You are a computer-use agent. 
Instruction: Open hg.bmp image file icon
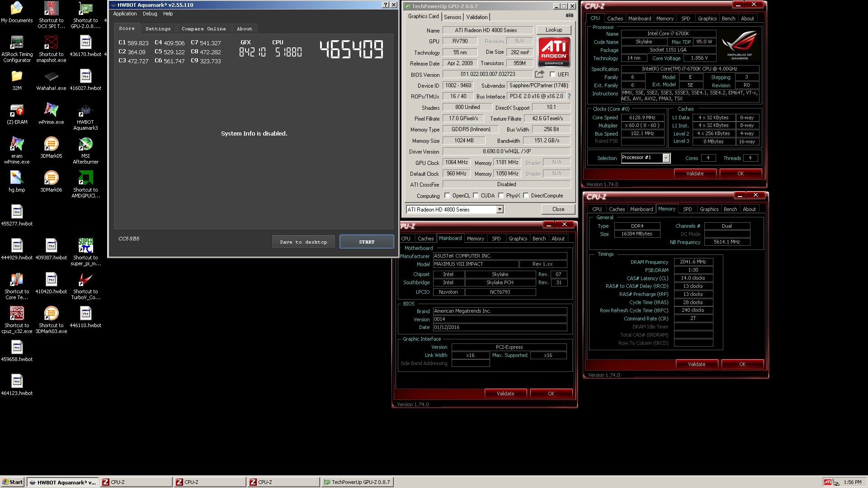(x=17, y=182)
